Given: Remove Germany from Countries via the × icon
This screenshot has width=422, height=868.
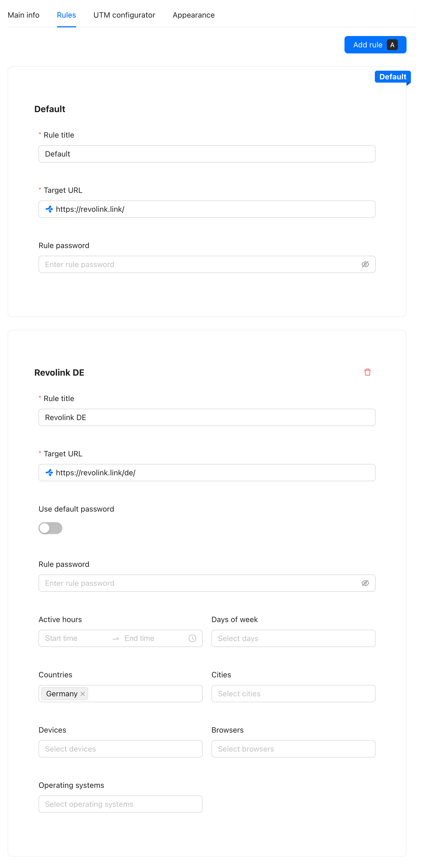Looking at the screenshot, I should coord(82,694).
